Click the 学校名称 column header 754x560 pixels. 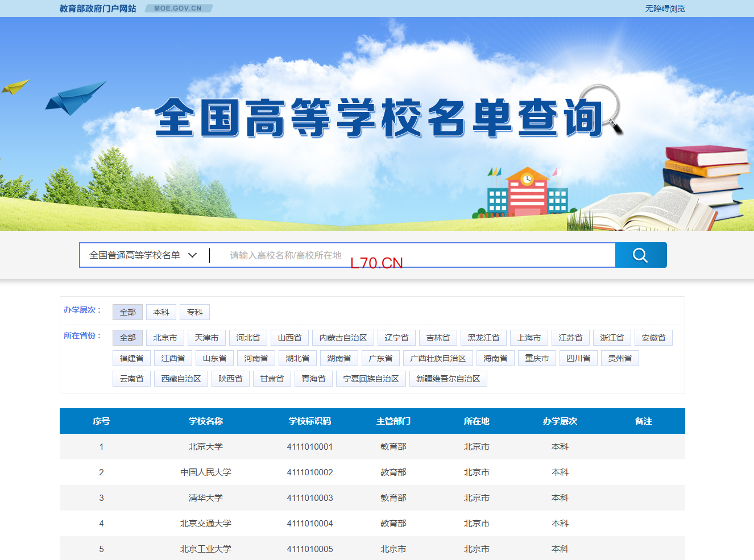[x=206, y=421]
